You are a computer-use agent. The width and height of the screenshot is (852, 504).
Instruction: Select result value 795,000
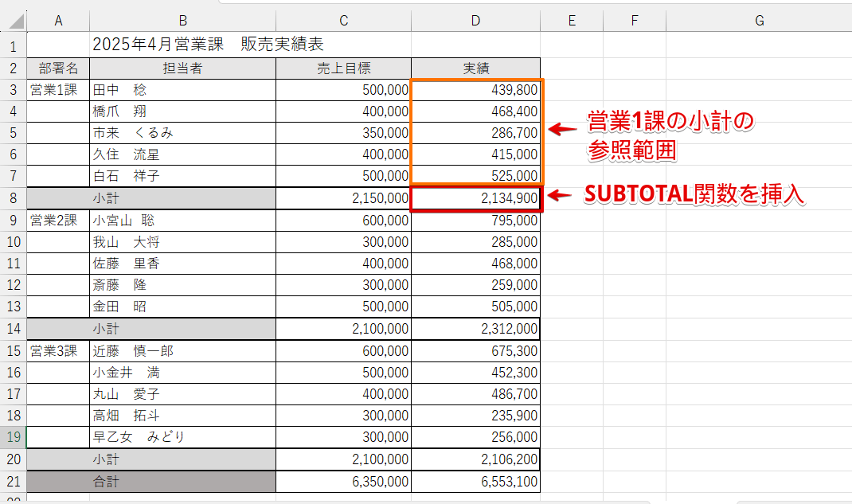click(475, 221)
